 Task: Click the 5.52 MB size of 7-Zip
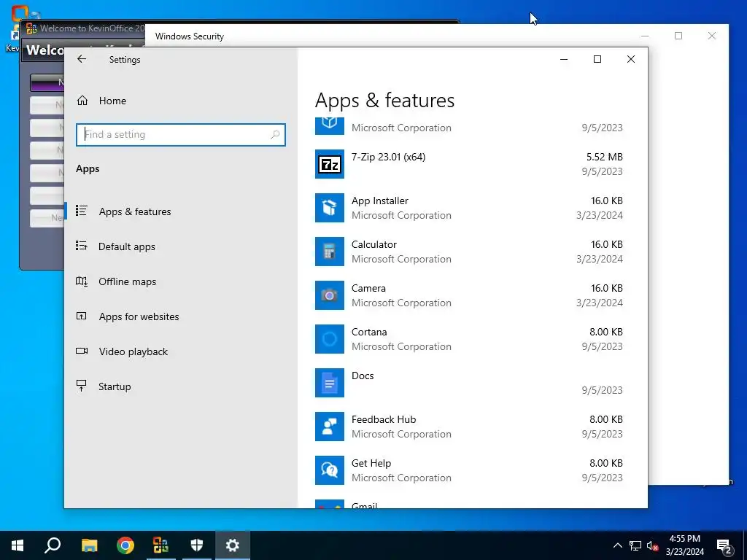[604, 157]
